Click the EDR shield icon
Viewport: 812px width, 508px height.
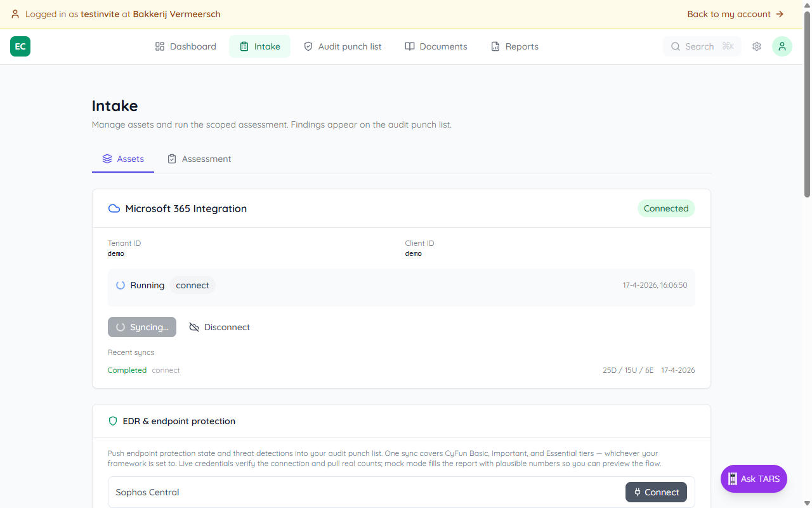113,421
